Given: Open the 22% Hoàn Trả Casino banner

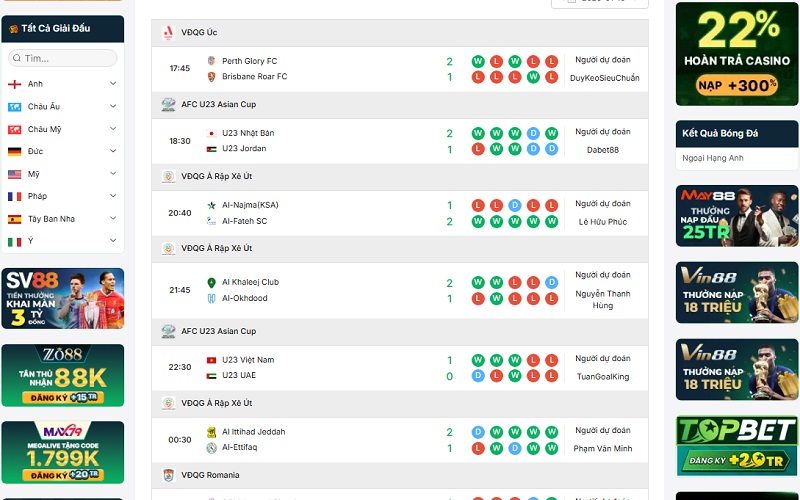Looking at the screenshot, I should (736, 53).
